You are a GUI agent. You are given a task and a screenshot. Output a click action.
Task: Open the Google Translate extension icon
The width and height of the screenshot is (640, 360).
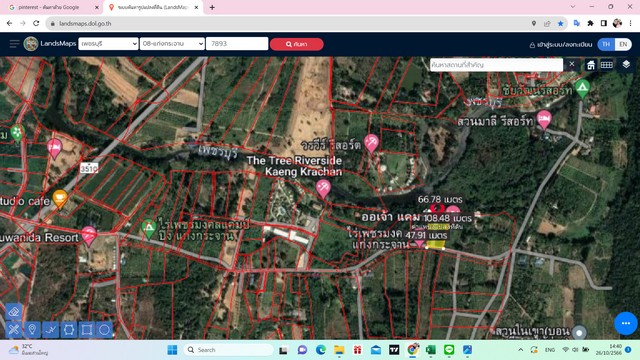point(577,23)
